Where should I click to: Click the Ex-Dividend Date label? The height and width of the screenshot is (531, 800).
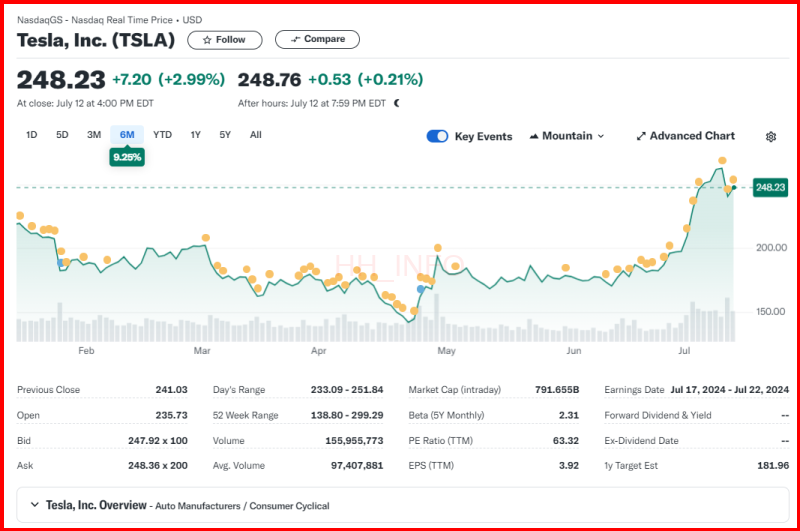pos(641,441)
